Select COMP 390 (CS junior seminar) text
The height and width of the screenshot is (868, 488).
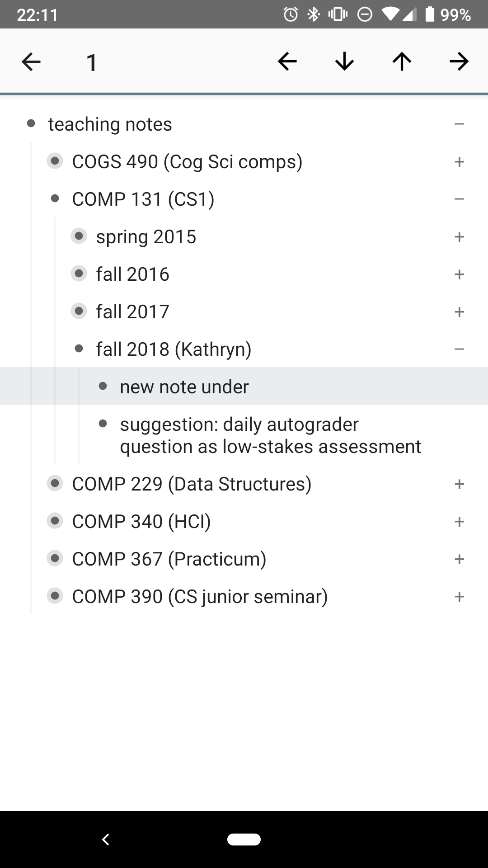[200, 597]
